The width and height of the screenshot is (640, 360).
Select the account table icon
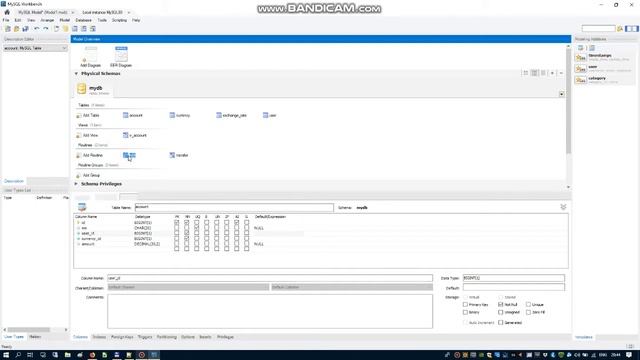[126, 115]
